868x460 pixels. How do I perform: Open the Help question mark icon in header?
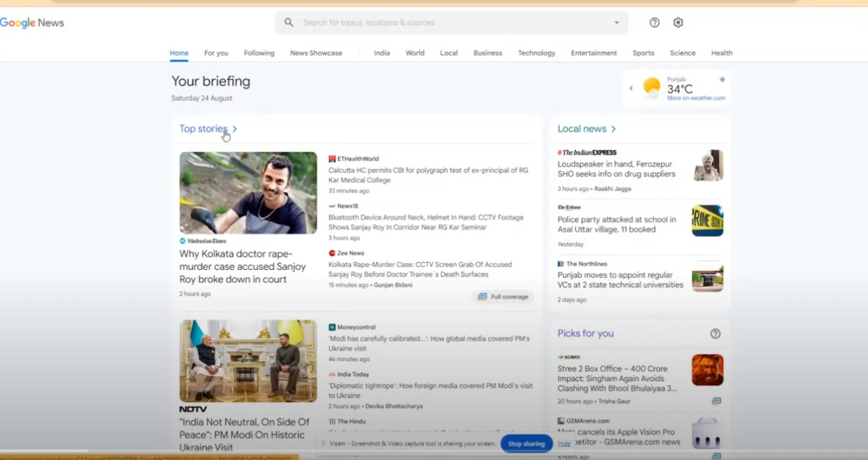click(655, 22)
